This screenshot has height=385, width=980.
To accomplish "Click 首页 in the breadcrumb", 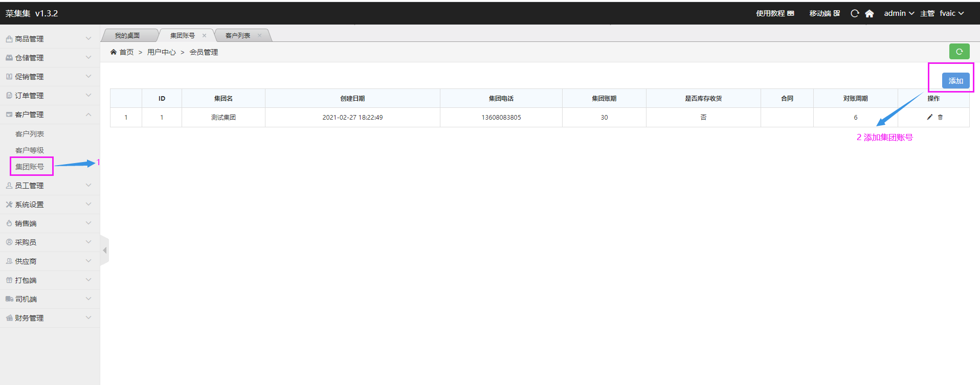I will pyautogui.click(x=126, y=52).
